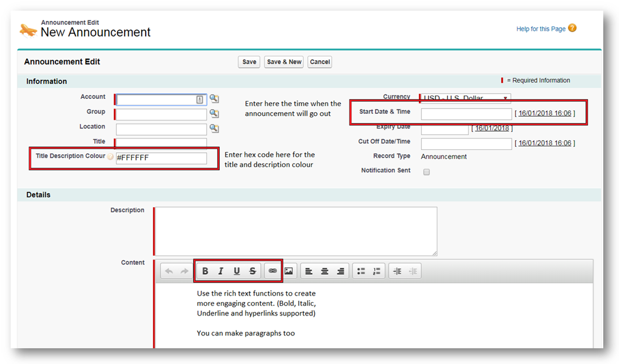Click the Save button

249,62
